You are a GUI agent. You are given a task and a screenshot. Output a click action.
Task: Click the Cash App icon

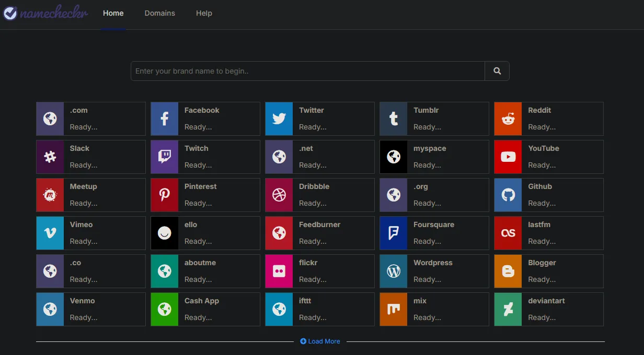point(164,309)
